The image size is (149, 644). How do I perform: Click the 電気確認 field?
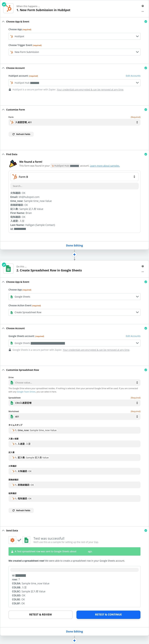[74, 498]
